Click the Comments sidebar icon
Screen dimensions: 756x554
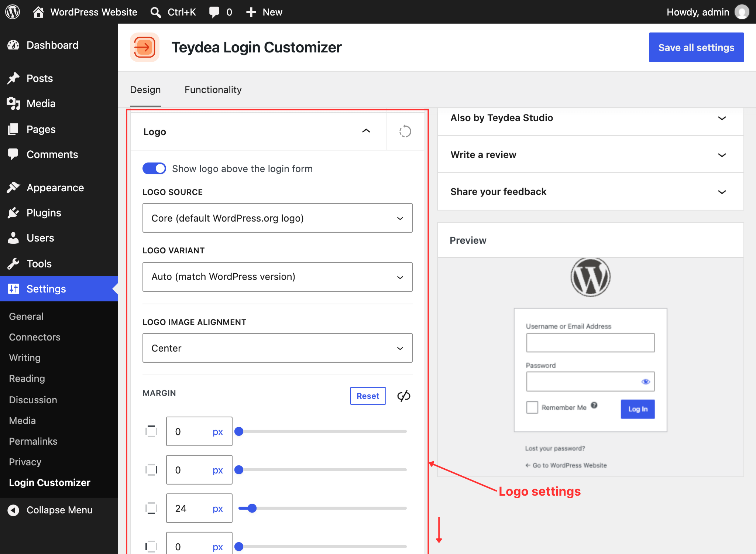13,154
